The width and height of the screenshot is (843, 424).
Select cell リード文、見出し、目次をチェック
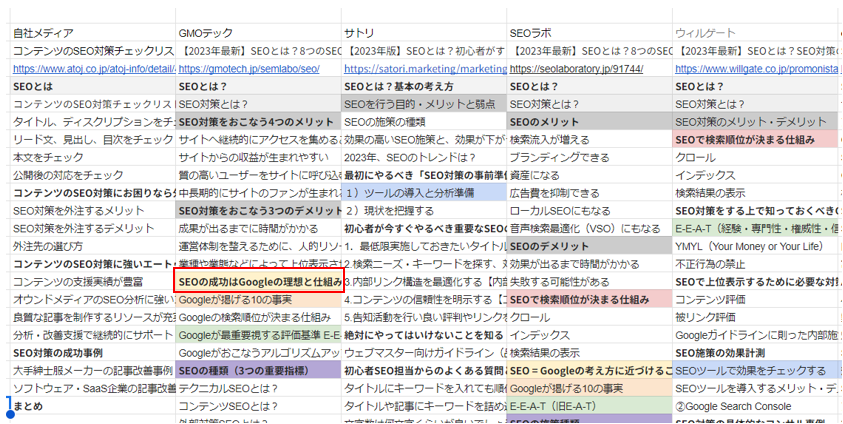point(93,140)
